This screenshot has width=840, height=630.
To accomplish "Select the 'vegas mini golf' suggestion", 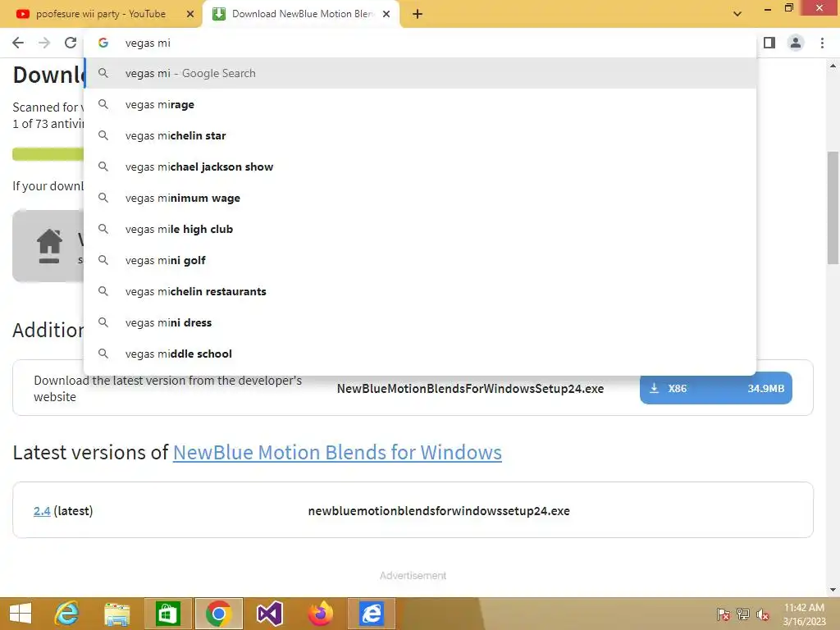I will pos(421,260).
